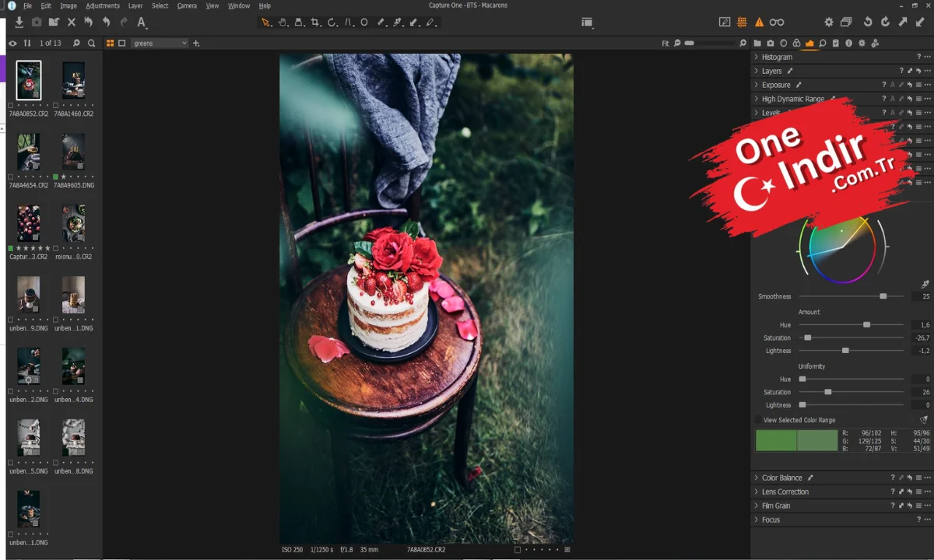Switch to single-view square toggle
Image resolution: width=934 pixels, height=560 pixels.
tap(121, 44)
